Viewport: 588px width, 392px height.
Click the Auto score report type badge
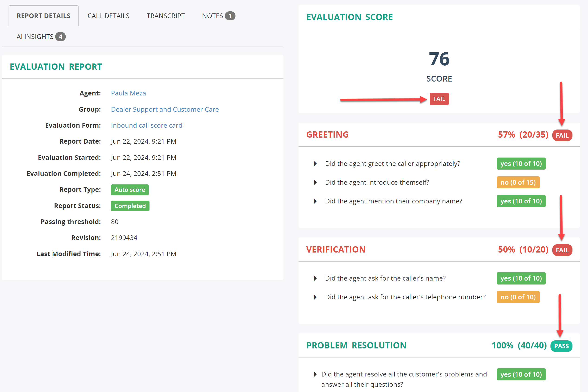(130, 190)
